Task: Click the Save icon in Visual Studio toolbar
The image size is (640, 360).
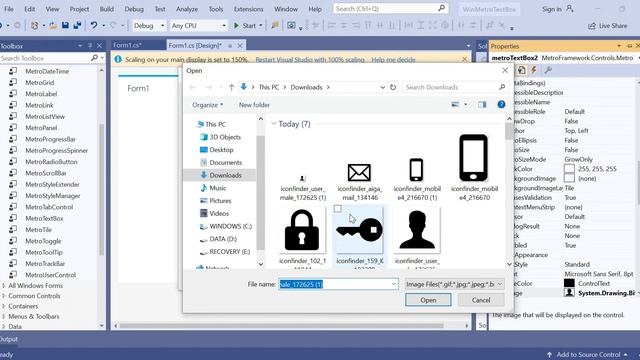Action: click(65, 25)
